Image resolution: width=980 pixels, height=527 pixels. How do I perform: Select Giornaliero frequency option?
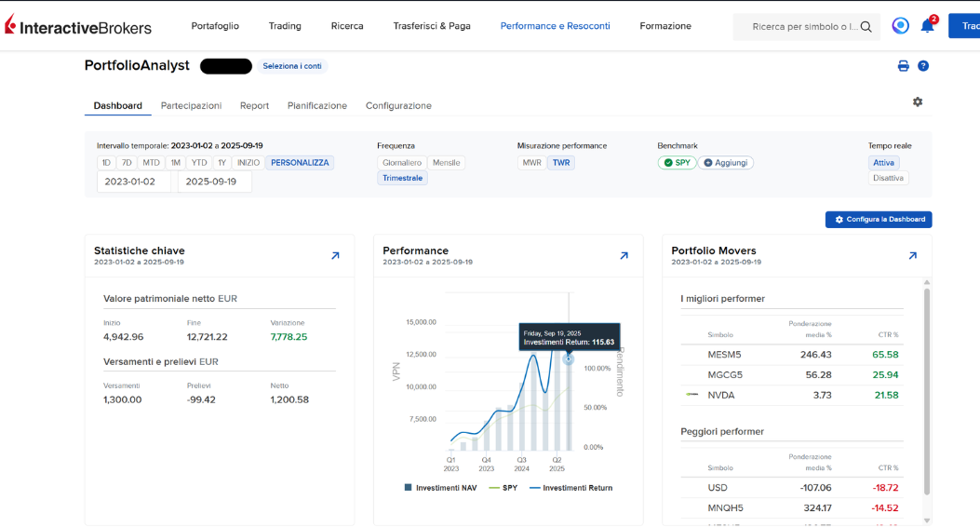coord(402,162)
